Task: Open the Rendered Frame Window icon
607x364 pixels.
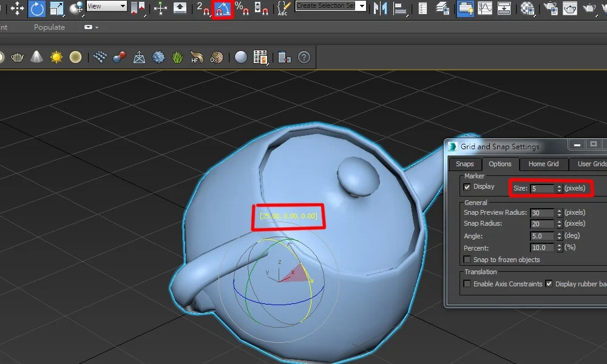Action: pyautogui.click(x=570, y=8)
